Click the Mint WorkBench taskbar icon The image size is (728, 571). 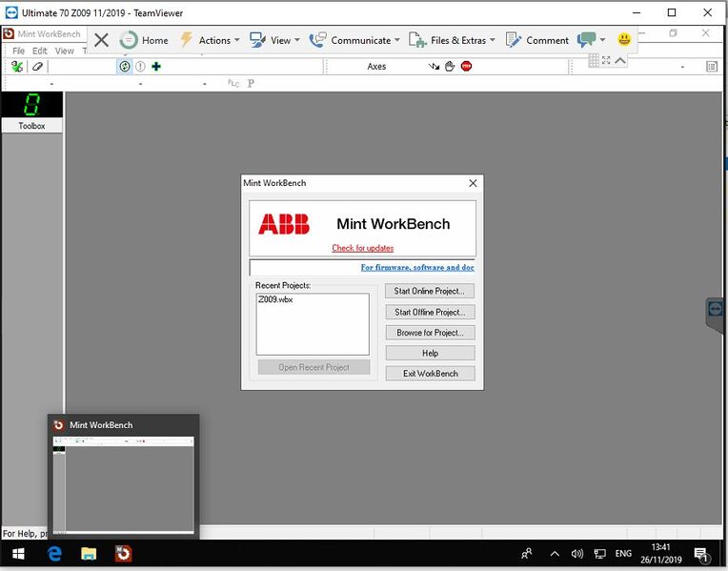pyautogui.click(x=123, y=554)
